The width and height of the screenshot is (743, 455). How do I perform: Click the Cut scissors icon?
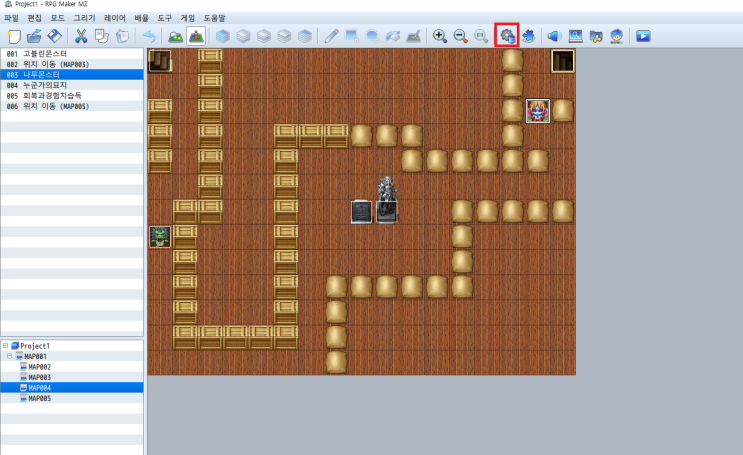coord(81,36)
